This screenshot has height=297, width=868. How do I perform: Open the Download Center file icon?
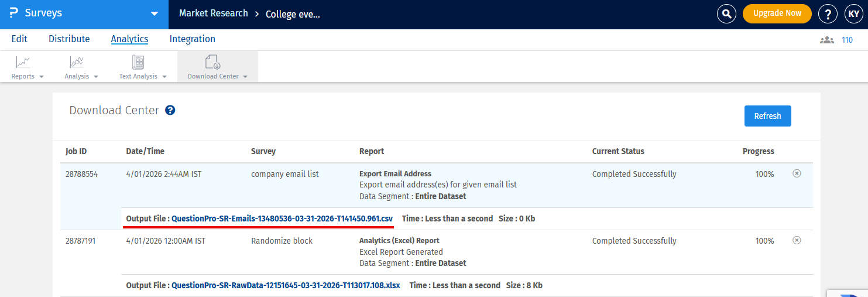pos(212,62)
